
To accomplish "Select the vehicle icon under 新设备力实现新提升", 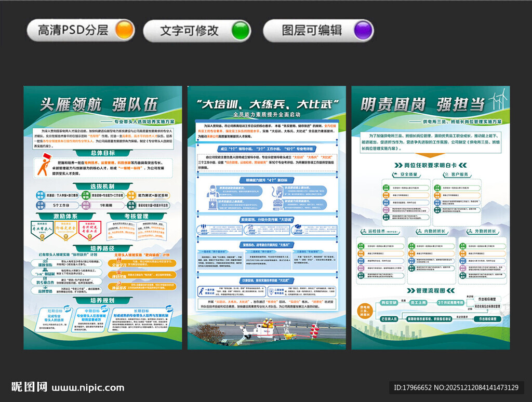I will (x=277, y=204).
